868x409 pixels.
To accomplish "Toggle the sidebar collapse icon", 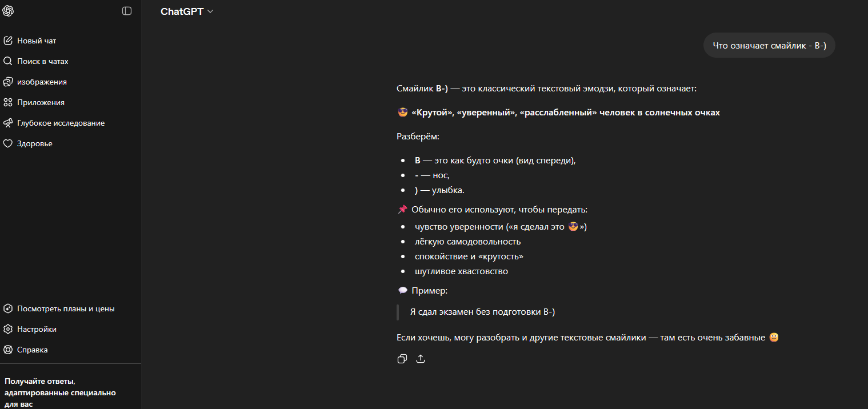I will pos(127,11).
